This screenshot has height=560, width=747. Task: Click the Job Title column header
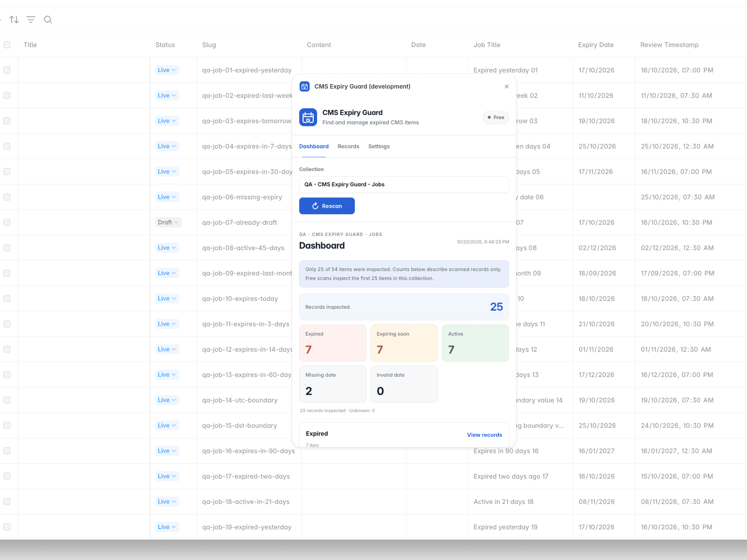[x=487, y=45]
